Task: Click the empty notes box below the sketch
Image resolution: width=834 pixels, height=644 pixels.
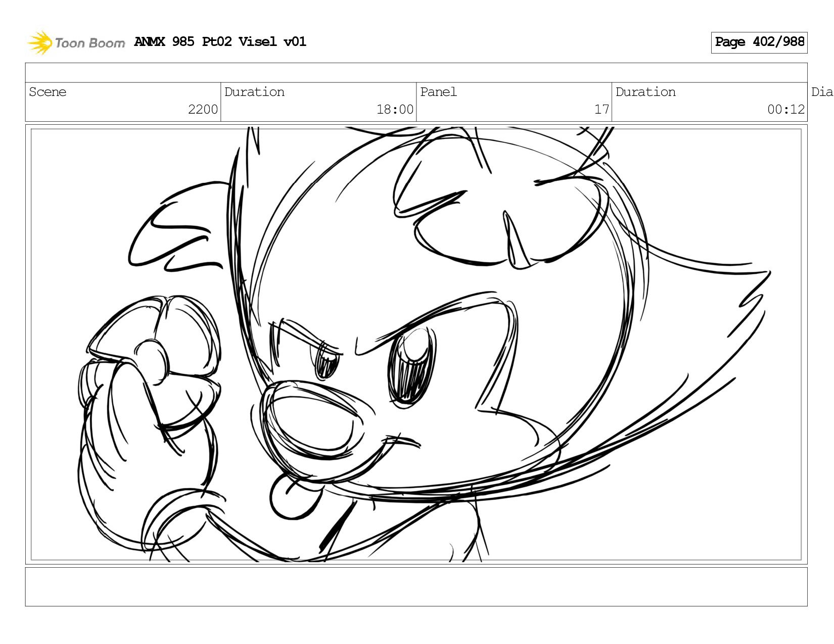Action: (x=416, y=587)
